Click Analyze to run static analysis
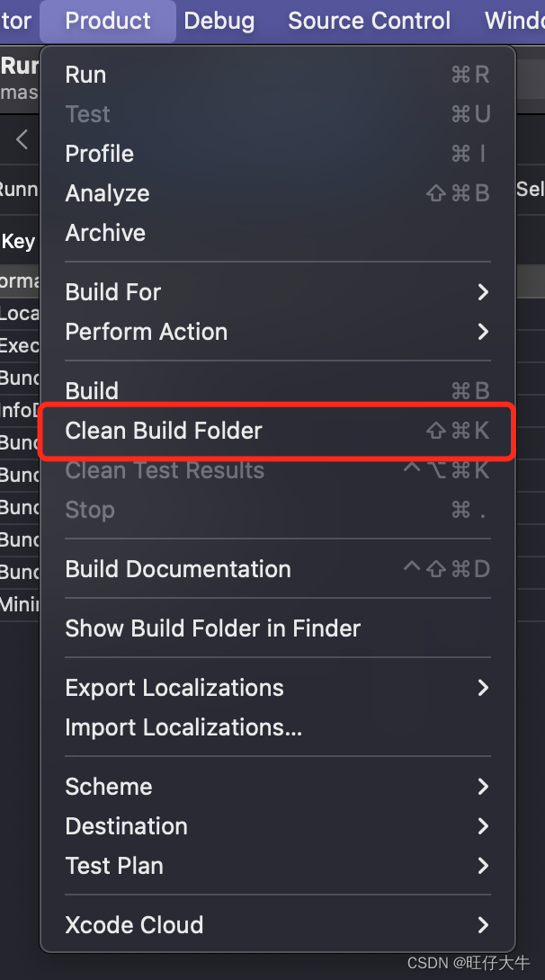Viewport: 545px width, 980px height. (107, 193)
